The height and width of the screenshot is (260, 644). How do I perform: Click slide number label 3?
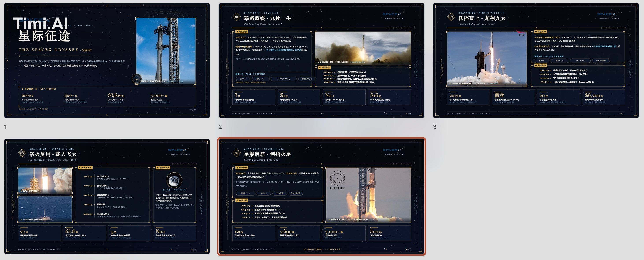click(435, 127)
